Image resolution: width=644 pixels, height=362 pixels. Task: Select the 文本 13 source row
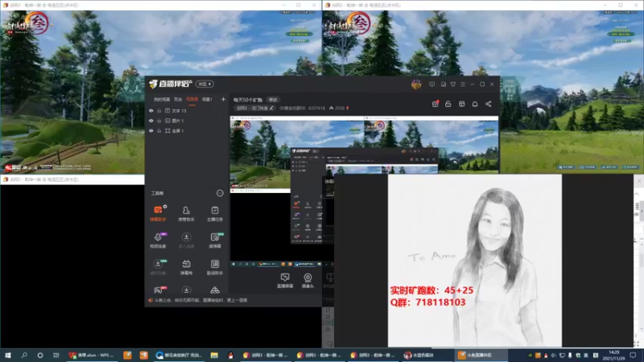click(187, 111)
